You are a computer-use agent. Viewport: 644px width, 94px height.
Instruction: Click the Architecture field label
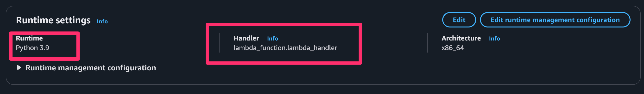pyautogui.click(x=461, y=38)
